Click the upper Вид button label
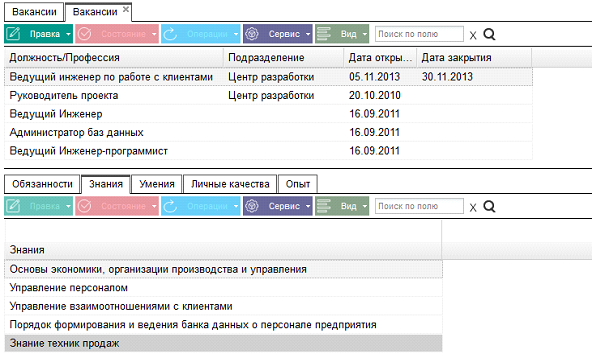The image size is (592, 364). pyautogui.click(x=348, y=34)
